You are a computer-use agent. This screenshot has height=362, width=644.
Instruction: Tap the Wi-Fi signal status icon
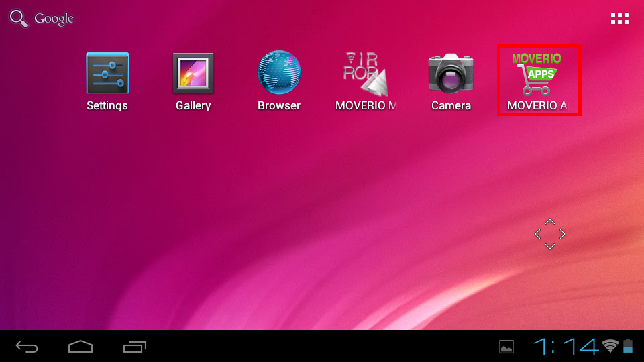[610, 346]
